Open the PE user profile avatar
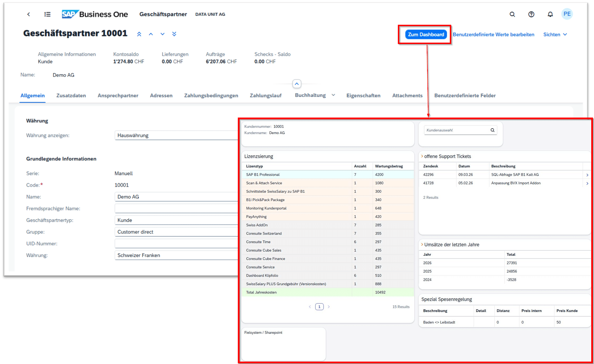The image size is (594, 364). click(x=567, y=14)
